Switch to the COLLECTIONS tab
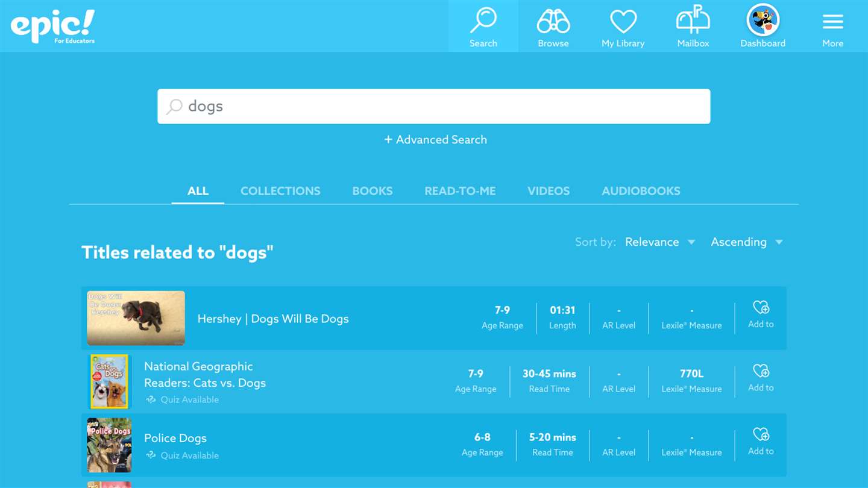The width and height of the screenshot is (868, 488). [x=280, y=191]
